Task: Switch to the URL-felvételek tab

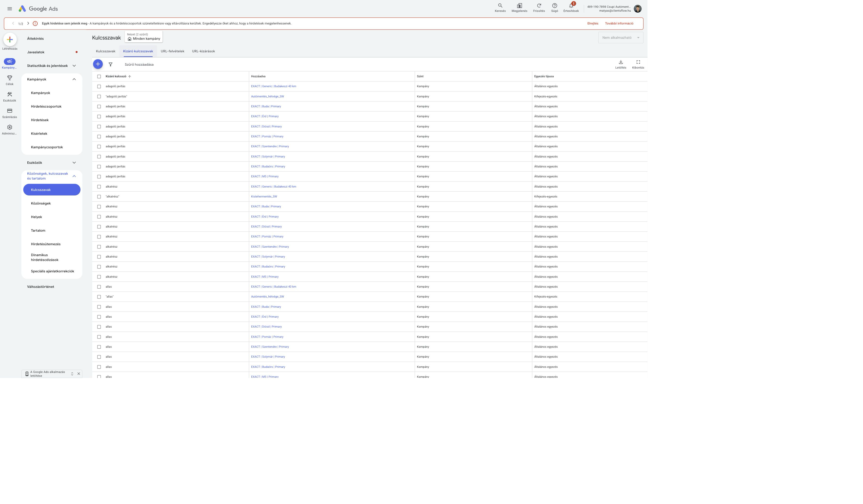Action: (173, 51)
